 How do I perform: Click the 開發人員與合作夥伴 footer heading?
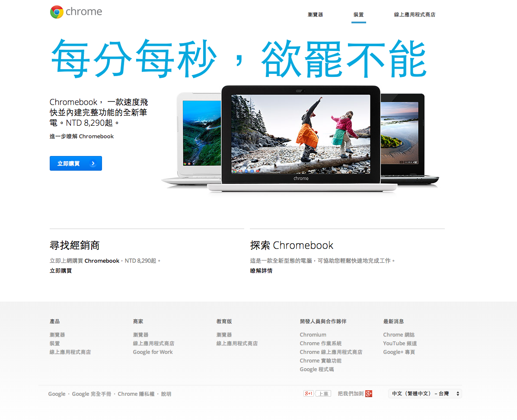(323, 321)
